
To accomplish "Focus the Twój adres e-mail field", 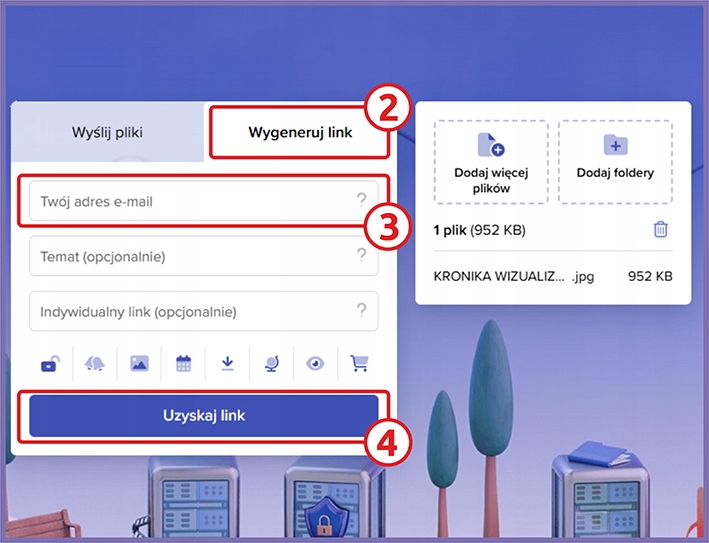I will coord(190,201).
